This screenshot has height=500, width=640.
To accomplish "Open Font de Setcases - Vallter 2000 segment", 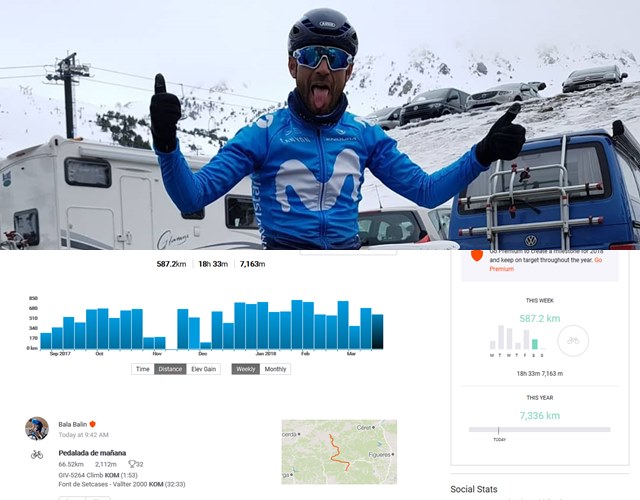I will [103, 484].
